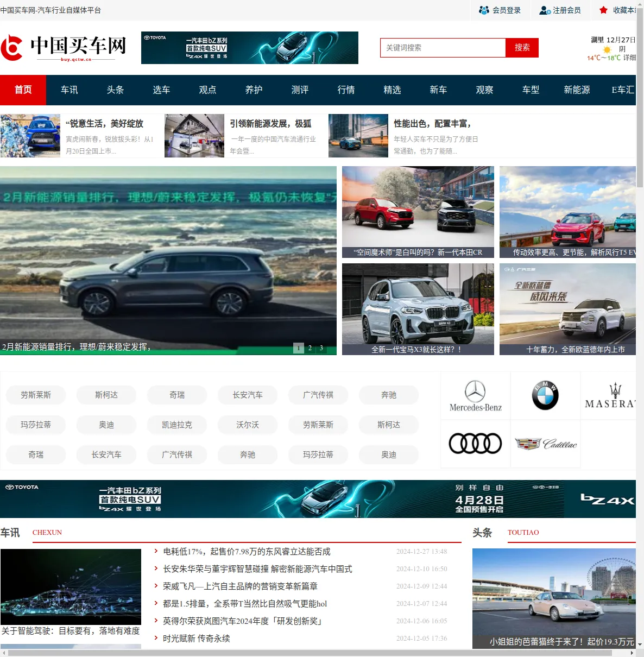
Task: Click the red star 收藏 icon
Action: click(603, 10)
